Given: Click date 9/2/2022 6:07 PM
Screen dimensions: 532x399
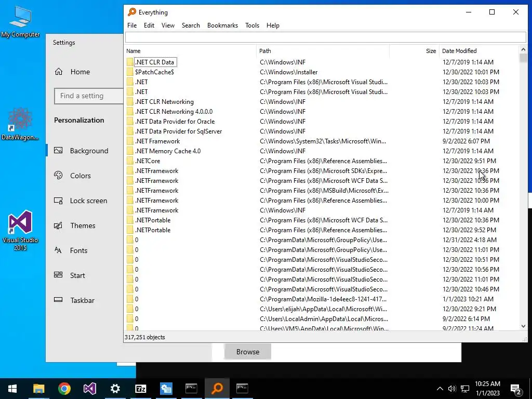Looking at the screenshot, I should pos(466,141).
